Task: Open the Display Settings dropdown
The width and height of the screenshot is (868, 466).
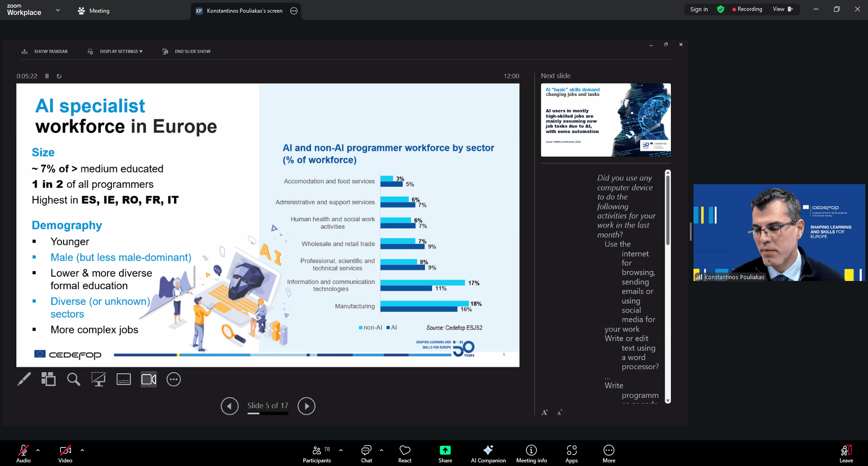Action: pyautogui.click(x=116, y=52)
